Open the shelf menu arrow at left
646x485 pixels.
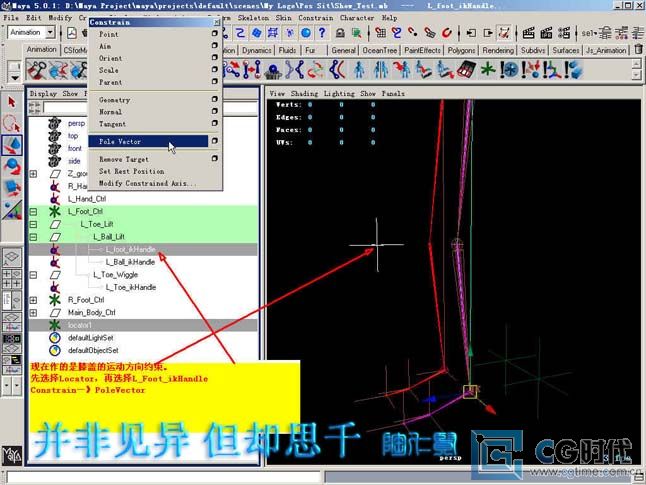click(x=14, y=77)
